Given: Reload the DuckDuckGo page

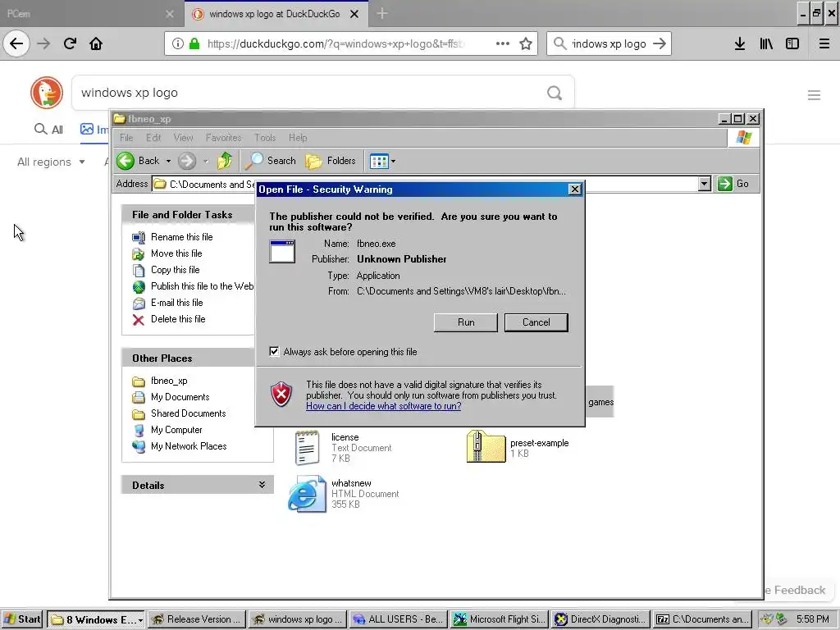Looking at the screenshot, I should pos(70,43).
